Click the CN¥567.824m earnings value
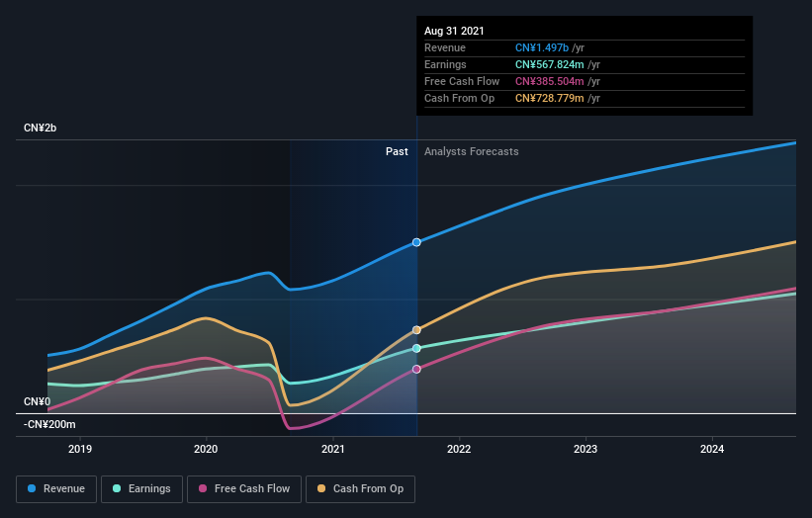812x518 pixels. pyautogui.click(x=550, y=64)
